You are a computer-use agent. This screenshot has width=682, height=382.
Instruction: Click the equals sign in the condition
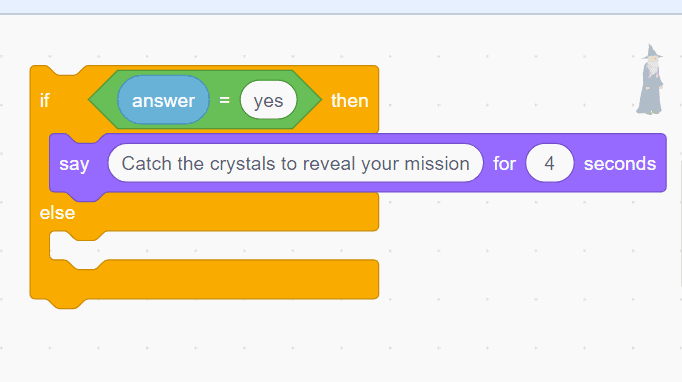(224, 101)
